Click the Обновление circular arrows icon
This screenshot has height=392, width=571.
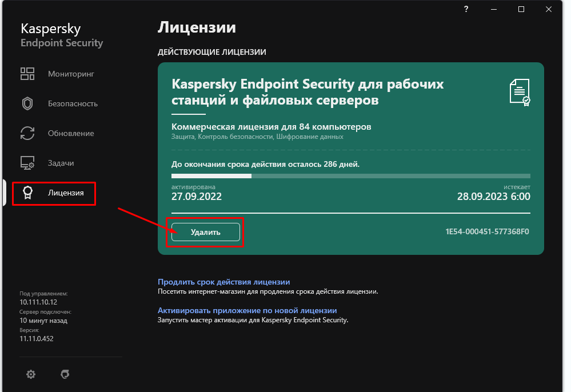27,133
